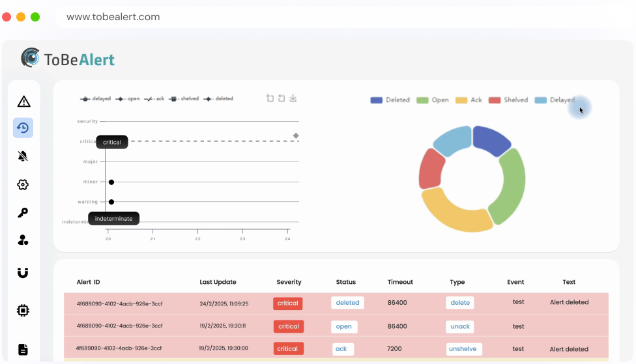Sort table by Last Update column
636x364 pixels.
point(218,282)
